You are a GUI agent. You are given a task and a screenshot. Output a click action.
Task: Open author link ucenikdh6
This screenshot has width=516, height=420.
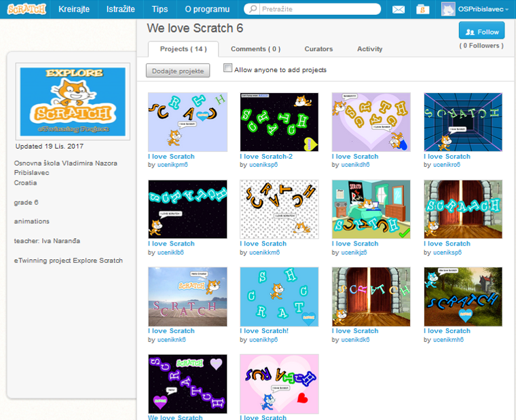355,165
